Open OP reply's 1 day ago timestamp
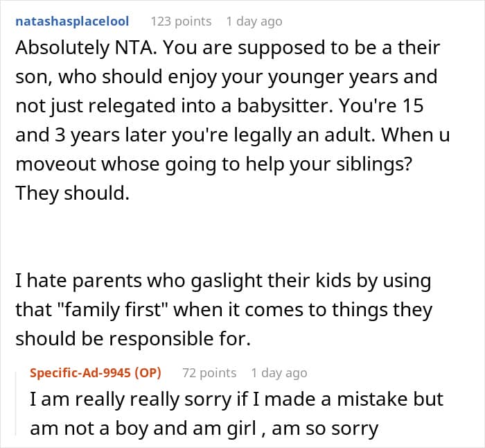Image resolution: width=485 pixels, height=448 pixels. pyautogui.click(x=279, y=373)
